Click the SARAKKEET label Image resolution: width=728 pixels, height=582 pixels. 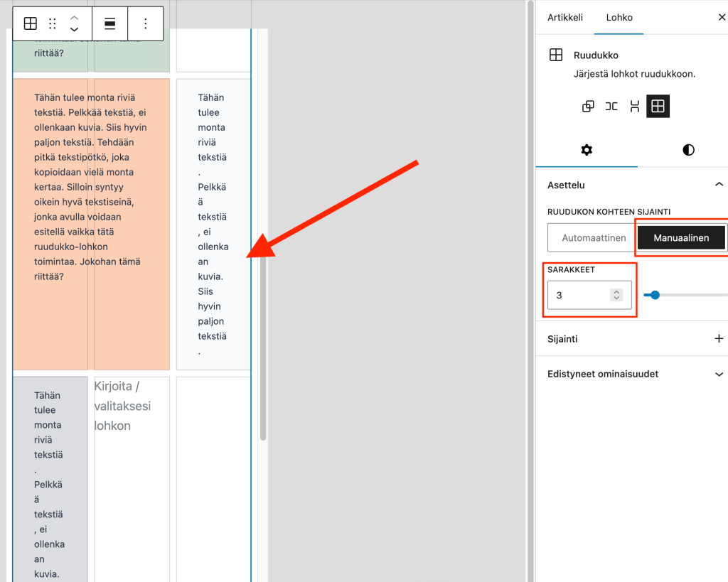coord(571,269)
